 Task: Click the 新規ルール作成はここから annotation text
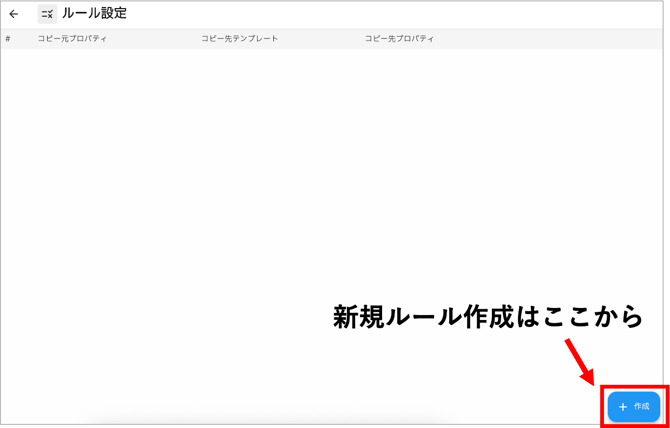(x=487, y=317)
